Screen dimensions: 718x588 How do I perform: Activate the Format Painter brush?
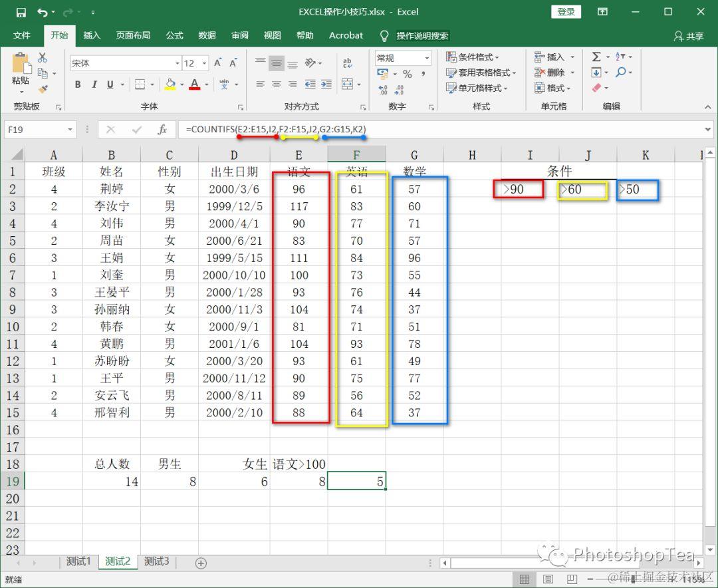pos(43,88)
